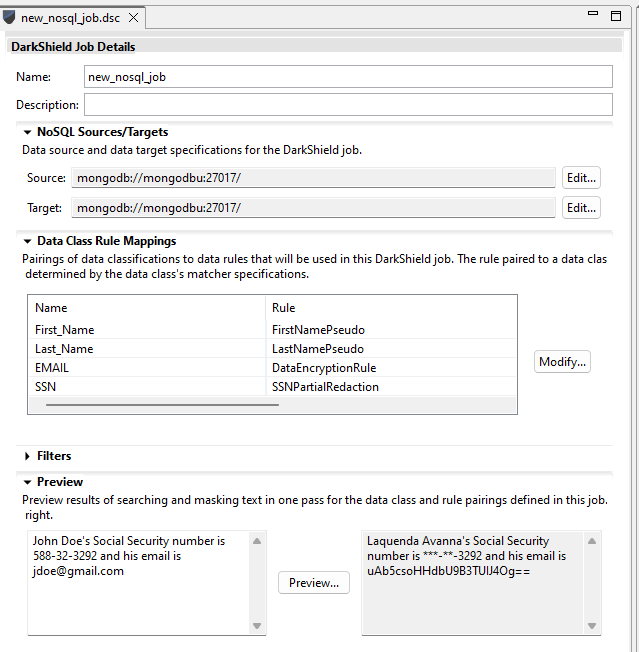
Task: Run the Preview... button
Action: 314,583
